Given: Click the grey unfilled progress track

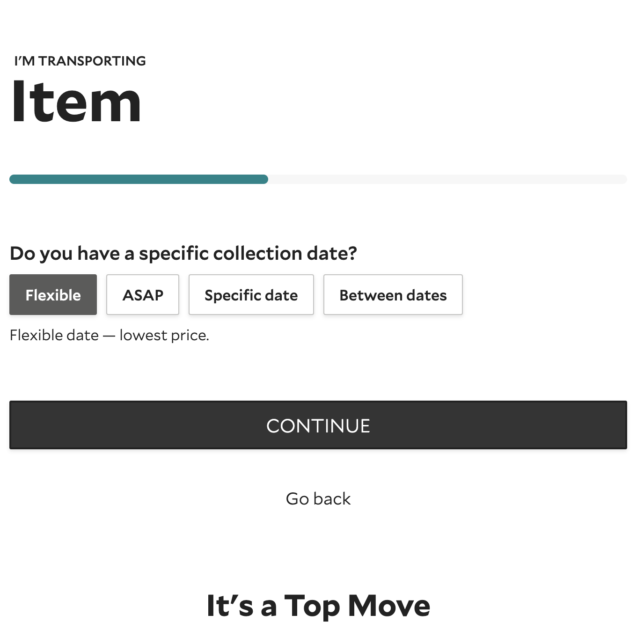Looking at the screenshot, I should (x=447, y=179).
